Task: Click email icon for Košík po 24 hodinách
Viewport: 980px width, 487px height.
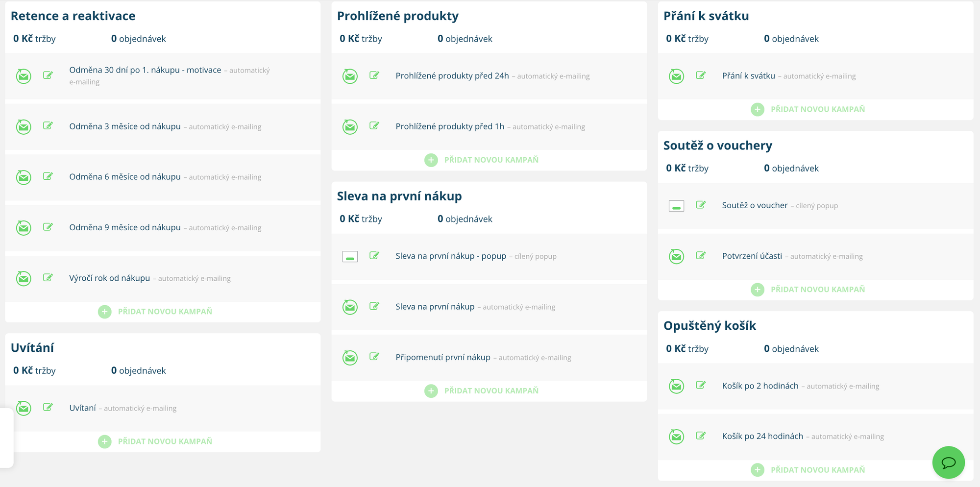Action: [x=676, y=437]
